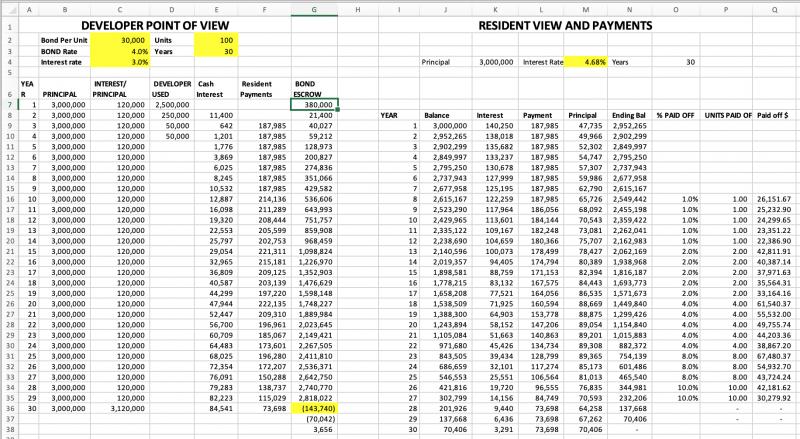Click the Interest value 3,291
Viewport: 800px width, 439px height.
pyautogui.click(x=503, y=429)
